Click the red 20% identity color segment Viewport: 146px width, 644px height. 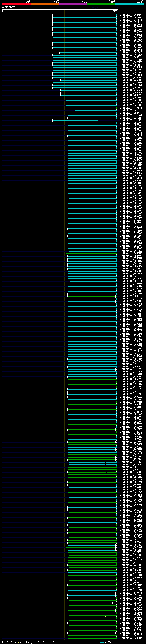coord(16,4)
